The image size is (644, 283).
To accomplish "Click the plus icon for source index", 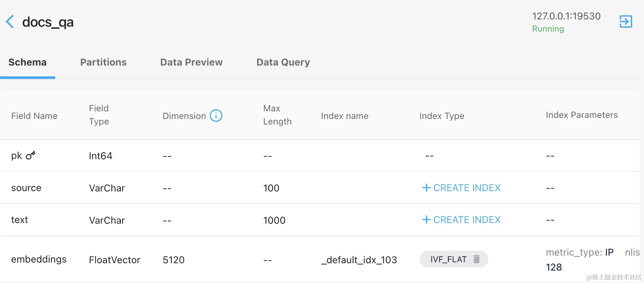I will tap(426, 188).
